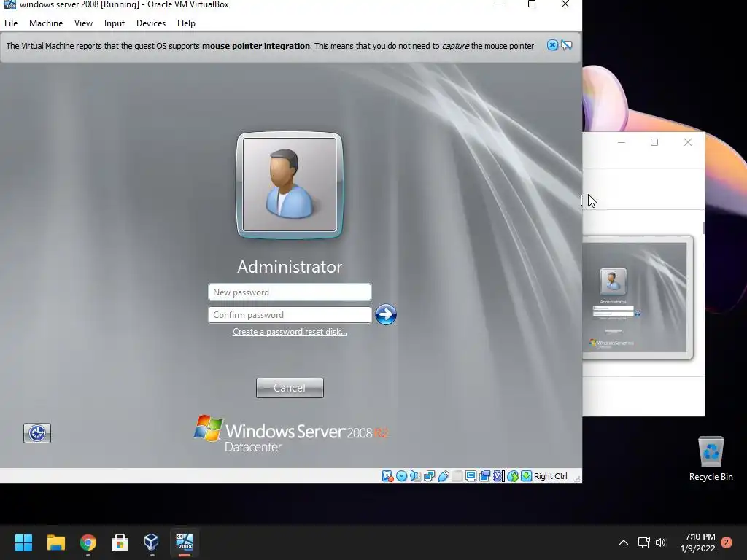
Task: Open the Devices menu
Action: [x=151, y=23]
